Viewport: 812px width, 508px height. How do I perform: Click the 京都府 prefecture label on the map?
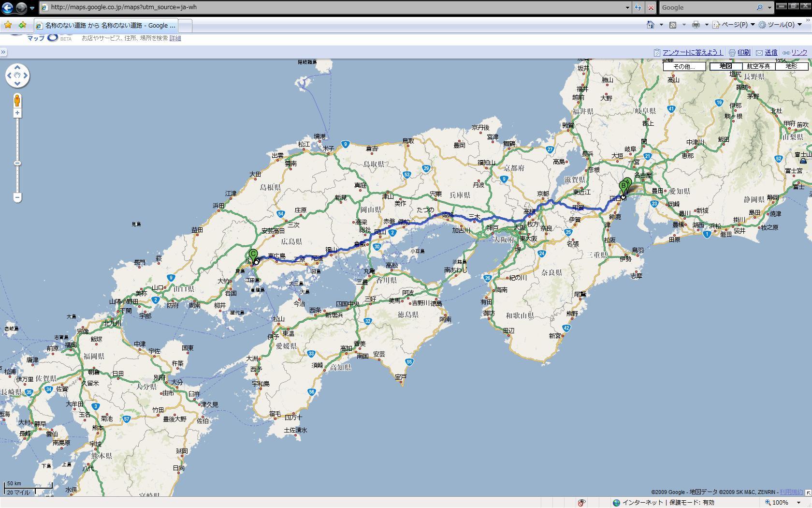514,168
